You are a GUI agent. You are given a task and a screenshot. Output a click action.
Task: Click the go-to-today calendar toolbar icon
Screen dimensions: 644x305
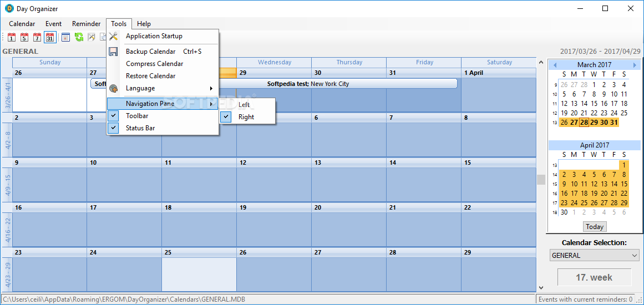65,37
